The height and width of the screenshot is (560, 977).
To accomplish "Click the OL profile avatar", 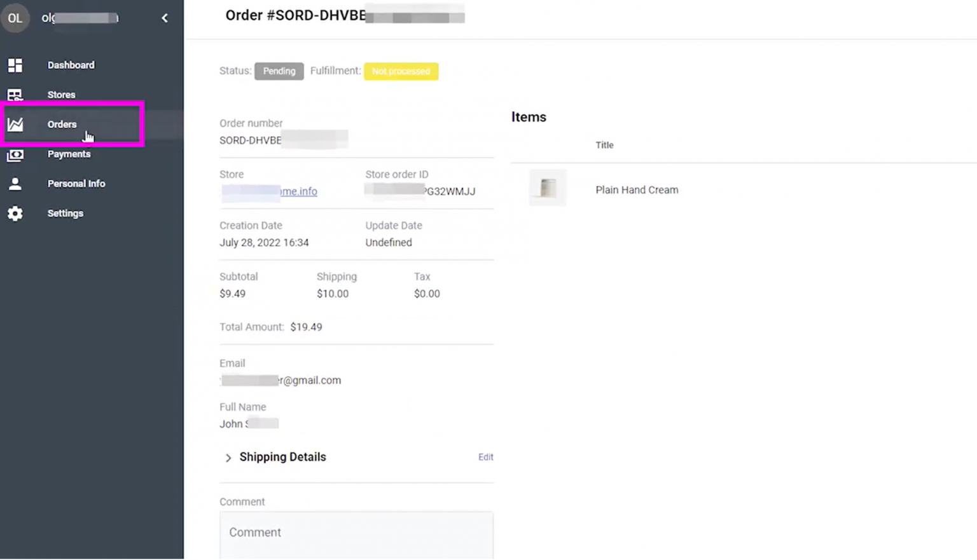I will pyautogui.click(x=15, y=18).
